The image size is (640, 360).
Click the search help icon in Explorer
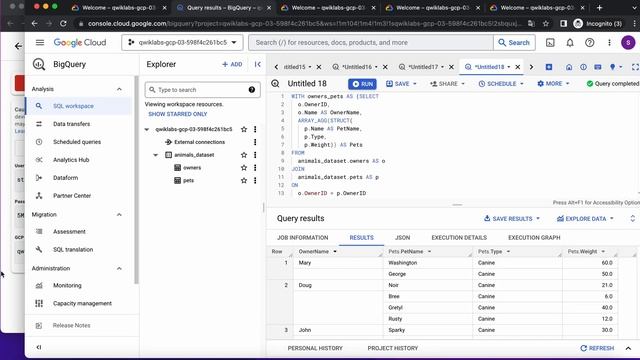pos(252,90)
